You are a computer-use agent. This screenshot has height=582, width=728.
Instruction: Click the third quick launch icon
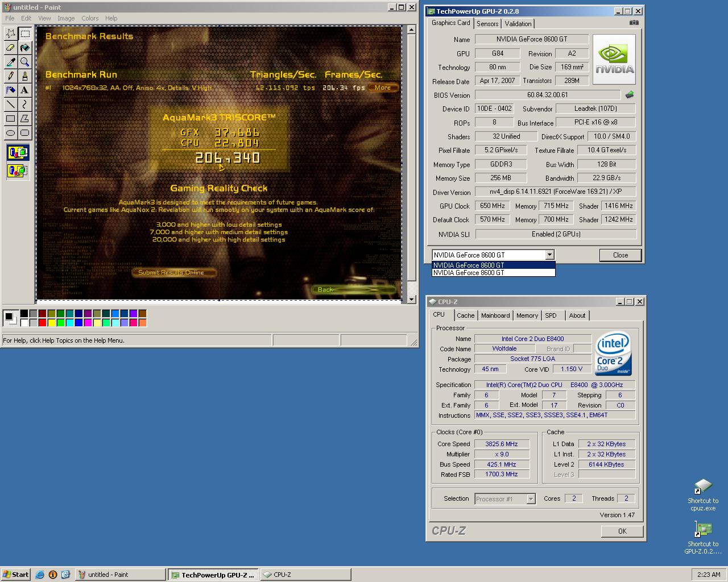coord(65,575)
